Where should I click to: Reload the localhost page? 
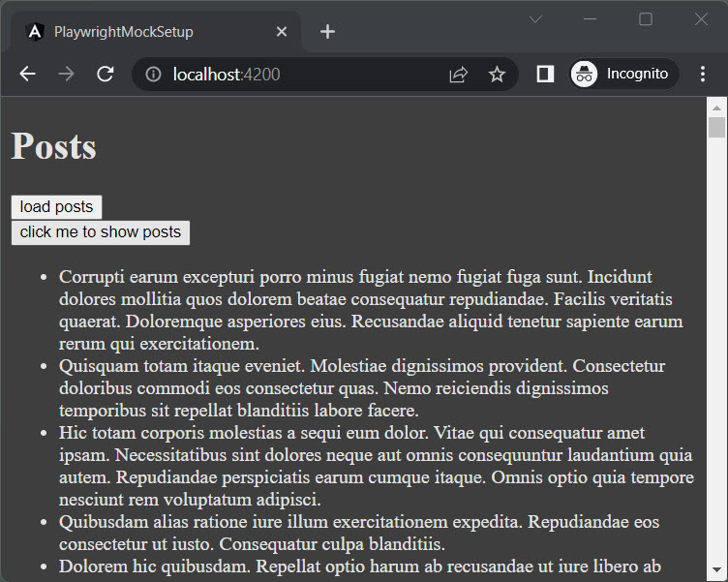pos(106,74)
